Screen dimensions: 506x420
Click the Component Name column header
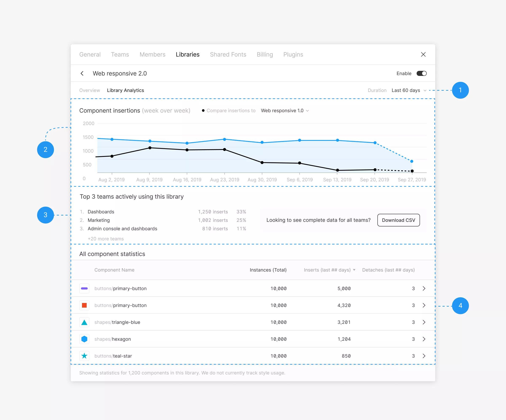pos(114,270)
